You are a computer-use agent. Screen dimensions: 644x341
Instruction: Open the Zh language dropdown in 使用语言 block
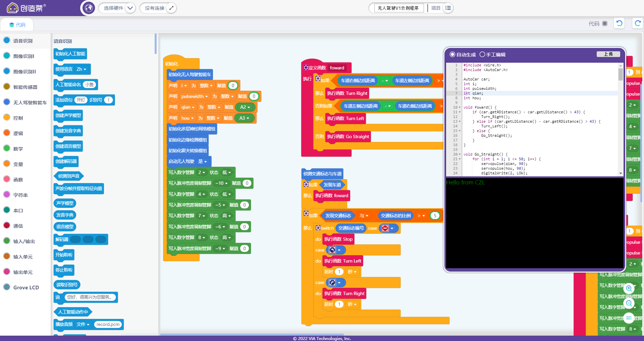[82, 69]
